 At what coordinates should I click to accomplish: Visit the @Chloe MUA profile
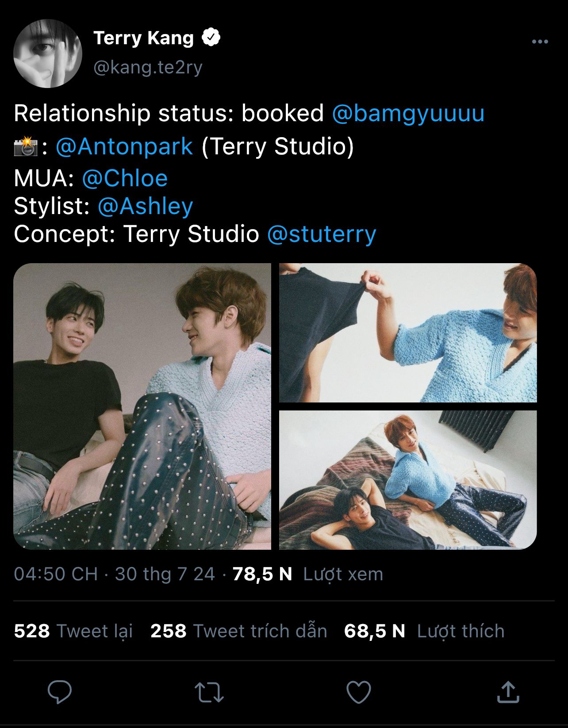click(x=125, y=178)
